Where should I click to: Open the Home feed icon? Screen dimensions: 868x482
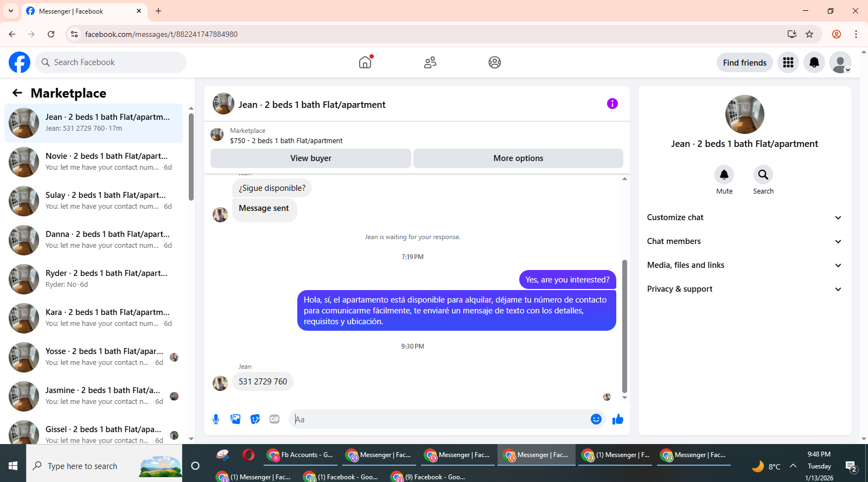click(x=365, y=62)
